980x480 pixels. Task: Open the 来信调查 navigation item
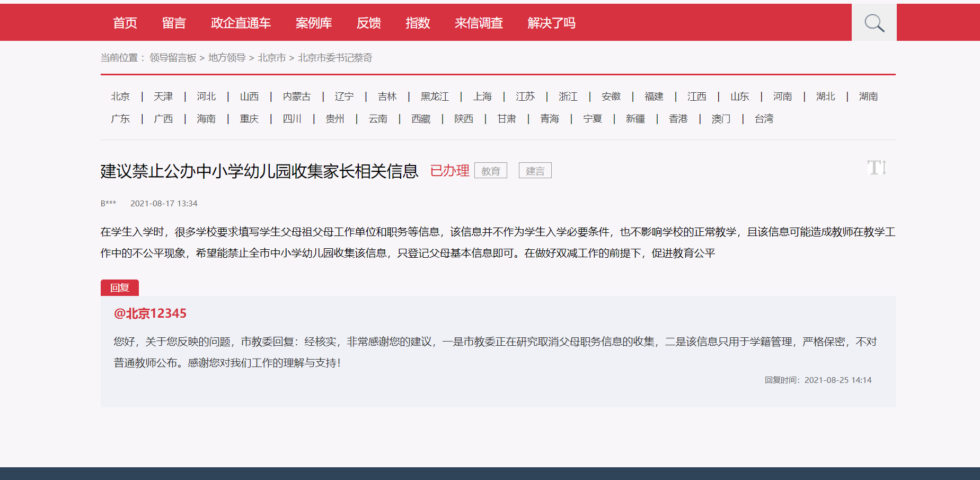click(479, 23)
